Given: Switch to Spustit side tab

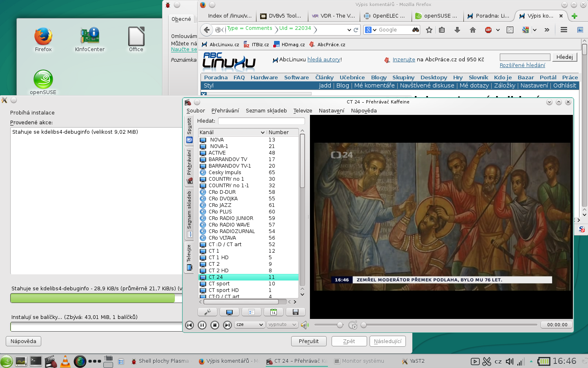Looking at the screenshot, I should click(189, 130).
